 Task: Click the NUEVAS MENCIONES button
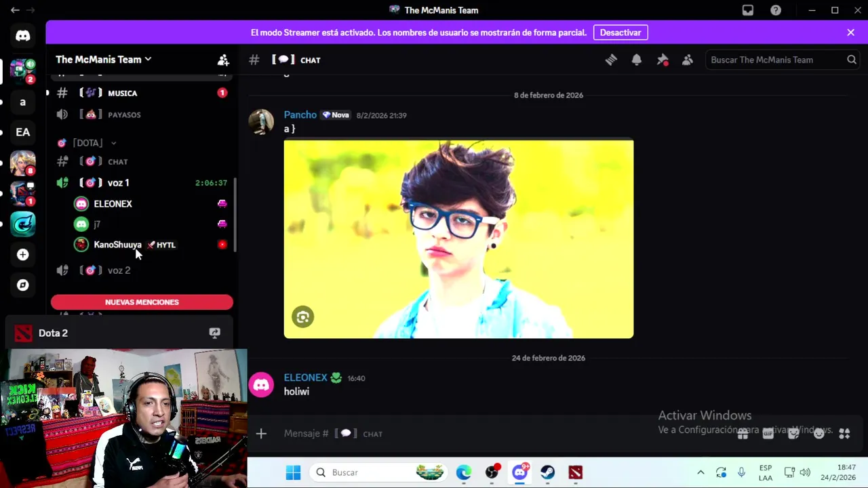142,302
